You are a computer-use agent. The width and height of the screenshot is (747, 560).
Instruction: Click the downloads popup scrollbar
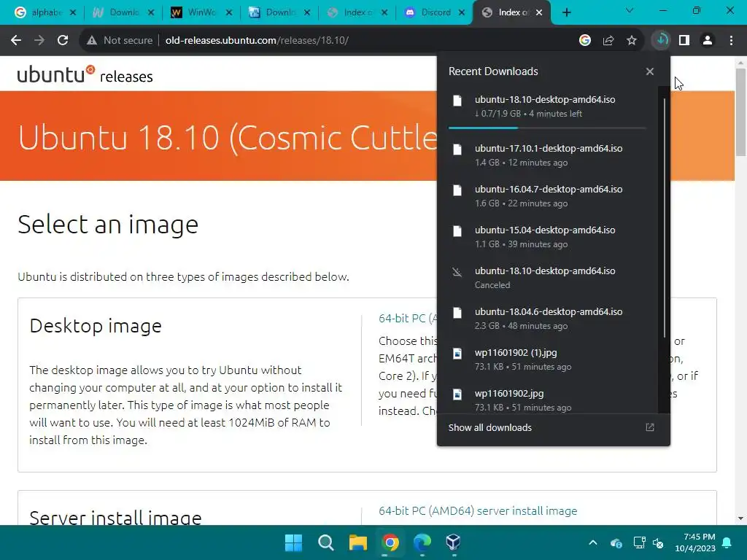664,218
